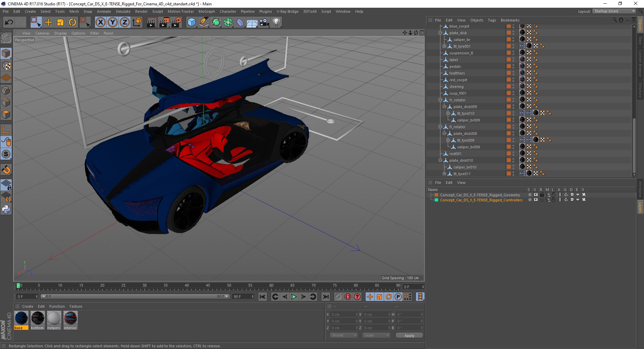Activate the Rotate tool
Screen dimensions: 644x349
[72, 22]
